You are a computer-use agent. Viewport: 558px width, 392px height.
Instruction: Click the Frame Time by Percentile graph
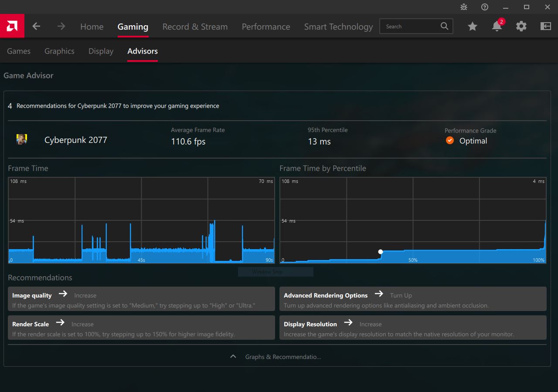[x=413, y=220]
